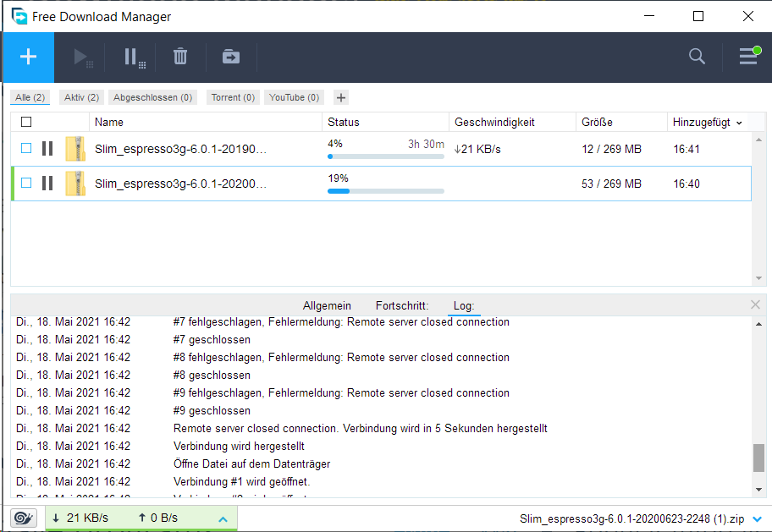Pause the Slim_espresso3g-6.0.1-20190 download

pyautogui.click(x=47, y=149)
